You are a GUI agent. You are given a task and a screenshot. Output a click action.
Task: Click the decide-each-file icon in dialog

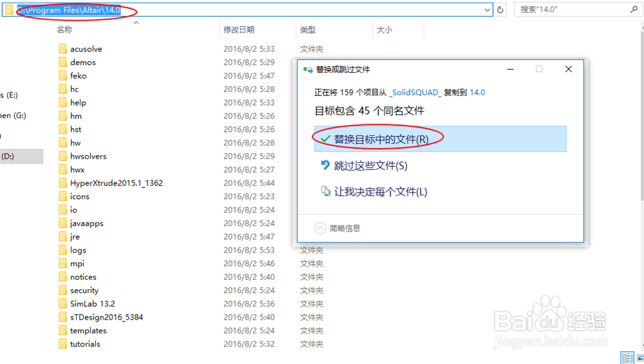pyautogui.click(x=326, y=191)
